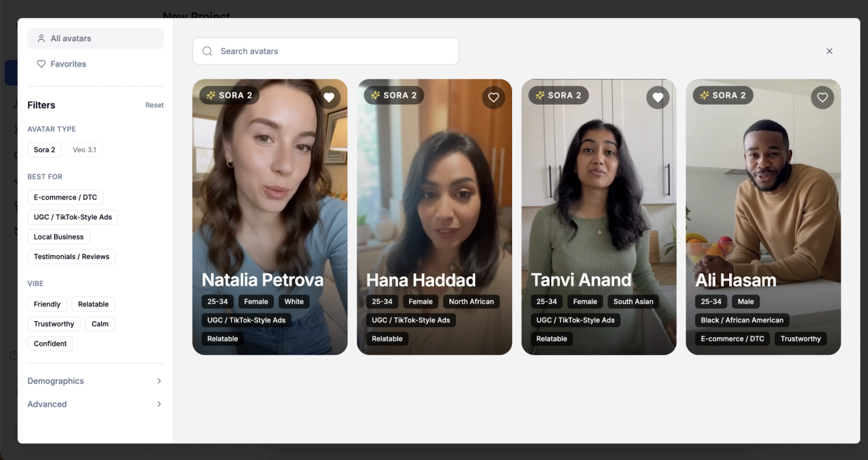Favorite Natalia Petrova with heart icon
Viewport: 868px width, 460px height.
pyautogui.click(x=328, y=97)
